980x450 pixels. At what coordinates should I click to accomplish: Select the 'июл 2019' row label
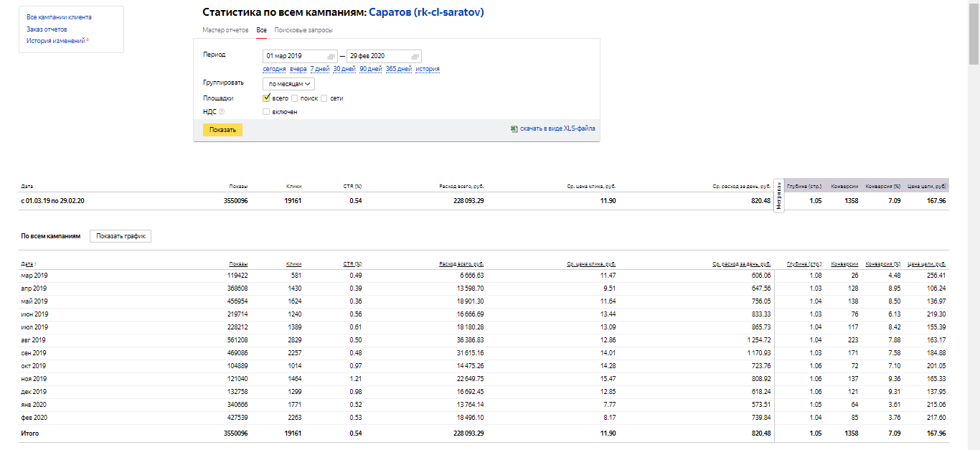click(34, 327)
